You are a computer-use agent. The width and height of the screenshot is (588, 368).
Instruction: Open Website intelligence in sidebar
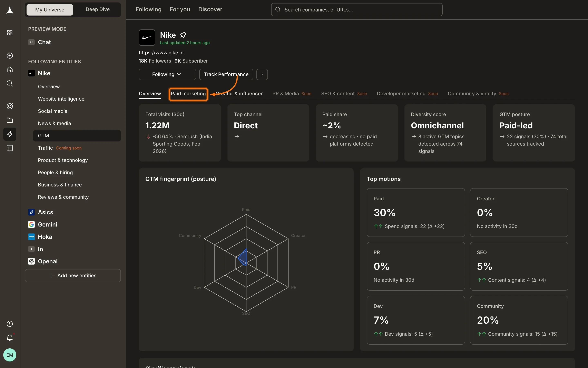click(x=61, y=99)
